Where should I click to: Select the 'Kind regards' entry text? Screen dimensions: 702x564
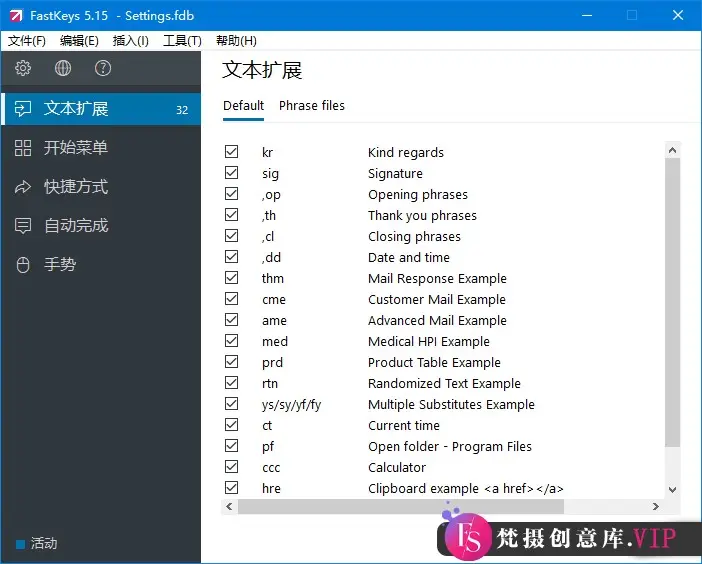(406, 153)
